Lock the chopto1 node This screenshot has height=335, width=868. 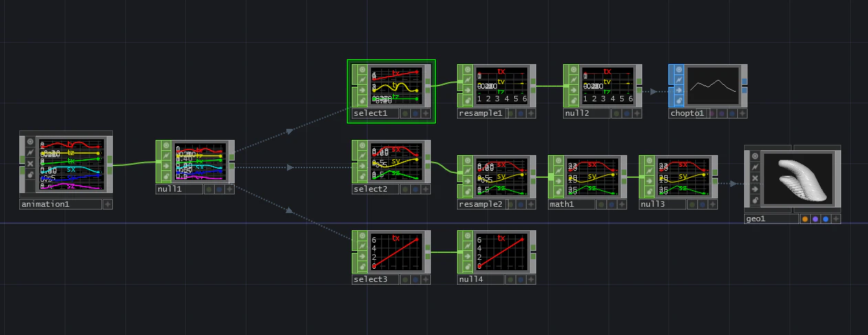[x=679, y=101]
